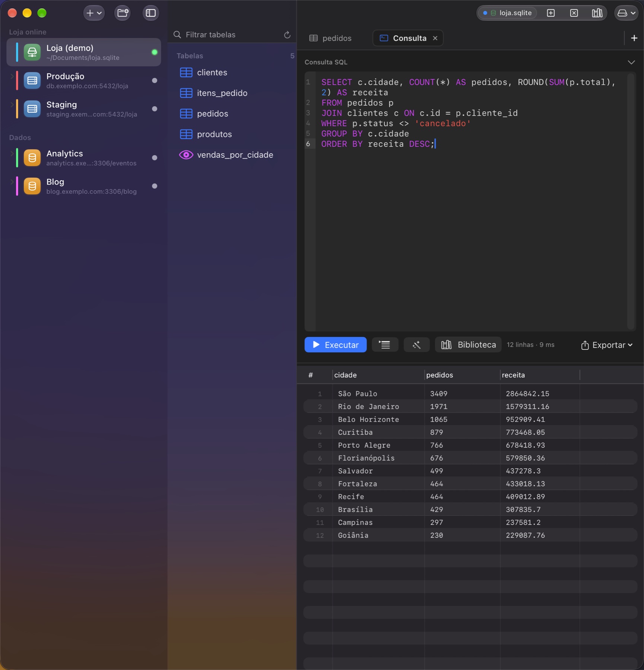The image size is (644, 670).
Task: Click the blue Staging server icon
Action: (x=32, y=109)
